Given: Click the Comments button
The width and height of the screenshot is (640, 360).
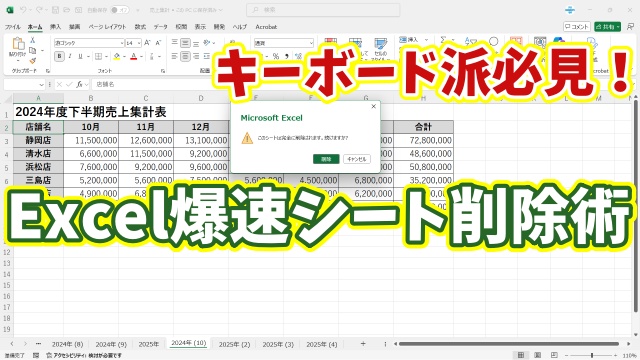Looking at the screenshot, I should (x=577, y=27).
